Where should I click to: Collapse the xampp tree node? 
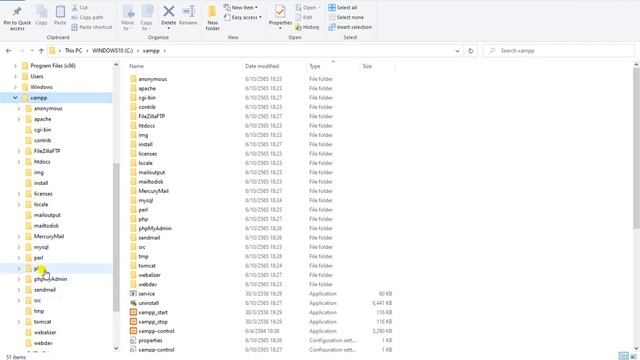(15, 98)
